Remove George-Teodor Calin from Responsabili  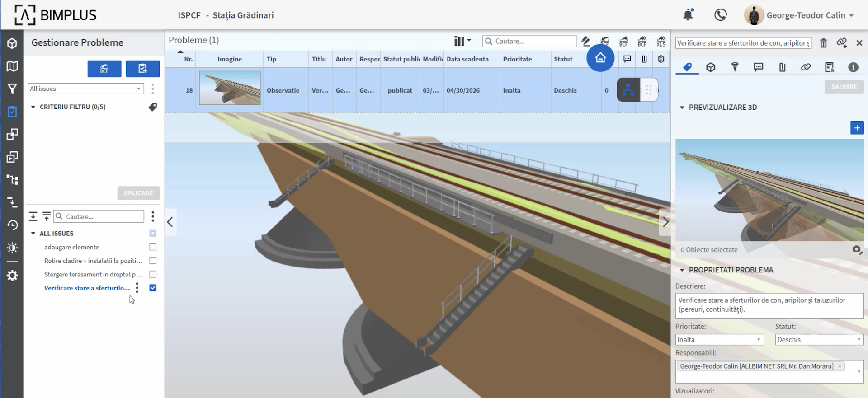840,366
